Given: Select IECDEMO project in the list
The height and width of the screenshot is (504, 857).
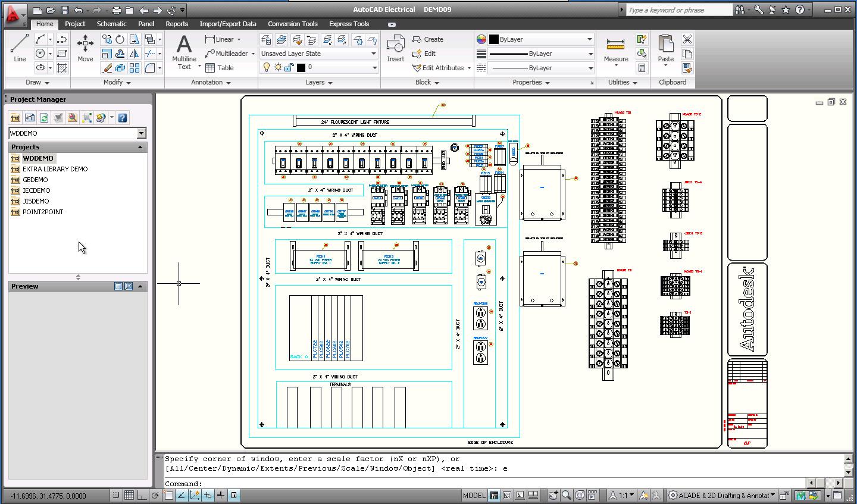Looking at the screenshot, I should [36, 190].
